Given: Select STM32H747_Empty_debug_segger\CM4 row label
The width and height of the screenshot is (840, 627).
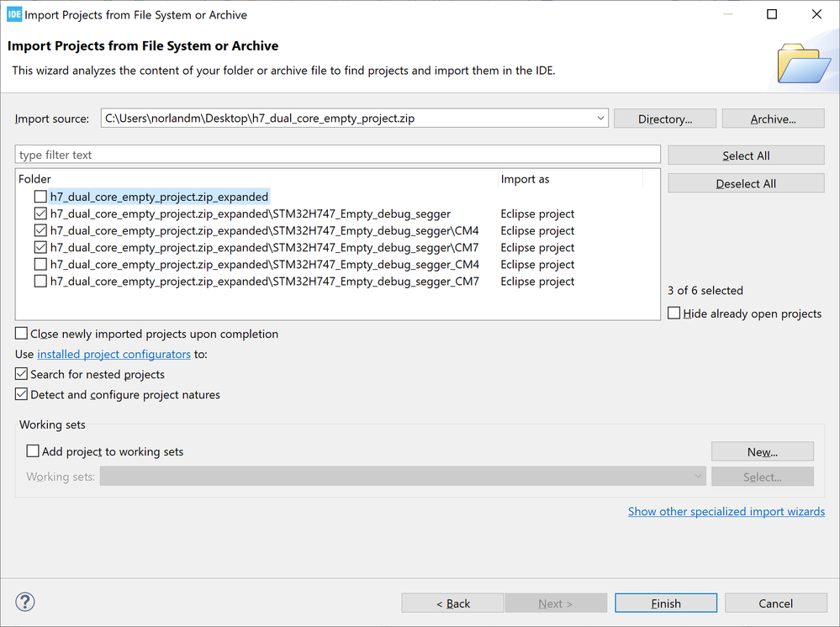Looking at the screenshot, I should 265,231.
